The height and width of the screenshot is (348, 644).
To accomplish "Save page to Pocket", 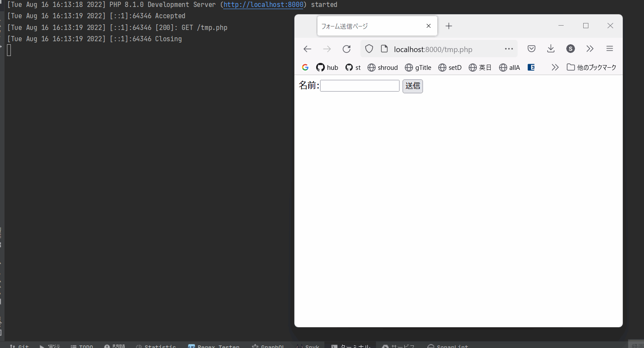I will tap(531, 49).
